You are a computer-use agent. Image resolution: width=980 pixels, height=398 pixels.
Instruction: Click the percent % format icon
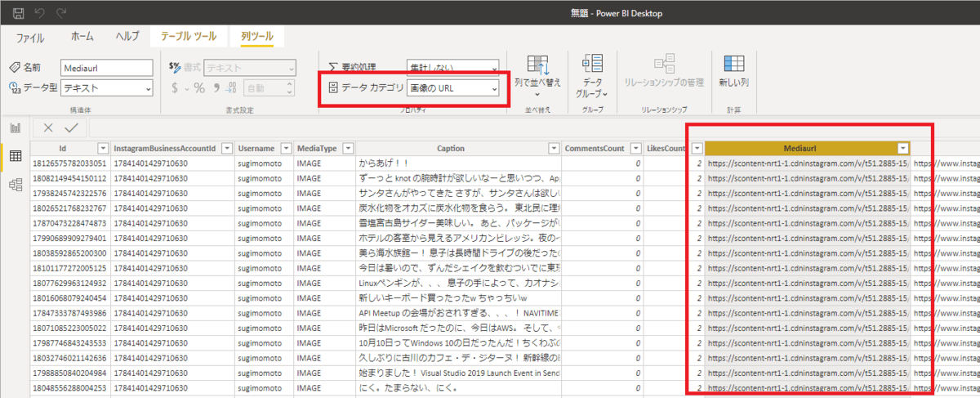pos(198,87)
